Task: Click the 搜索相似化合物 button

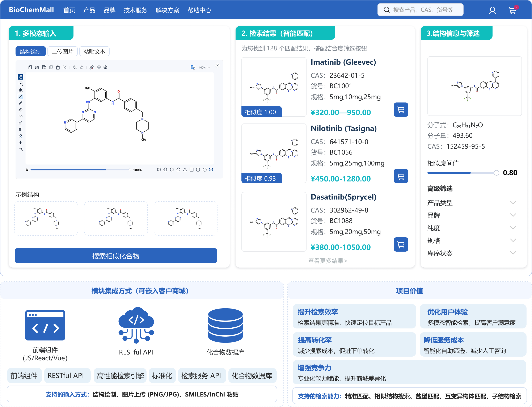Action: 116,256
